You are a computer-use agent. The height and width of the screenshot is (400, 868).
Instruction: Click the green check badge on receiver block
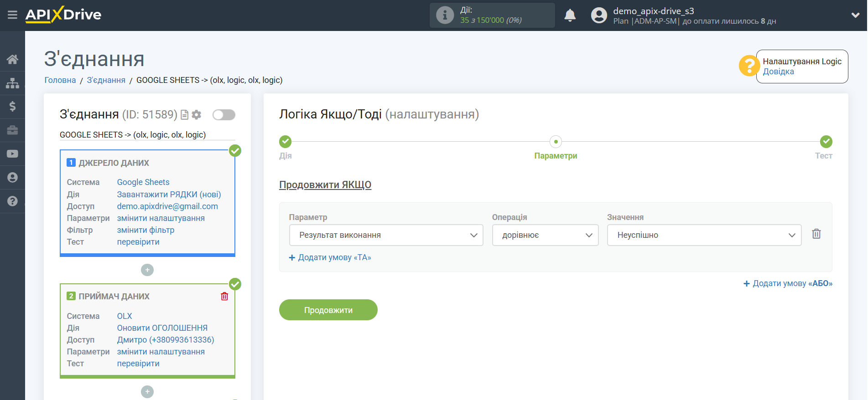(x=235, y=284)
